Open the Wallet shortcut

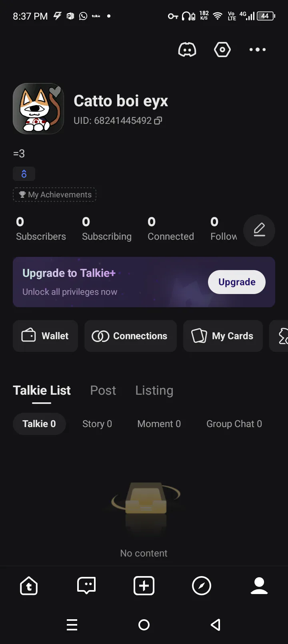coord(45,336)
